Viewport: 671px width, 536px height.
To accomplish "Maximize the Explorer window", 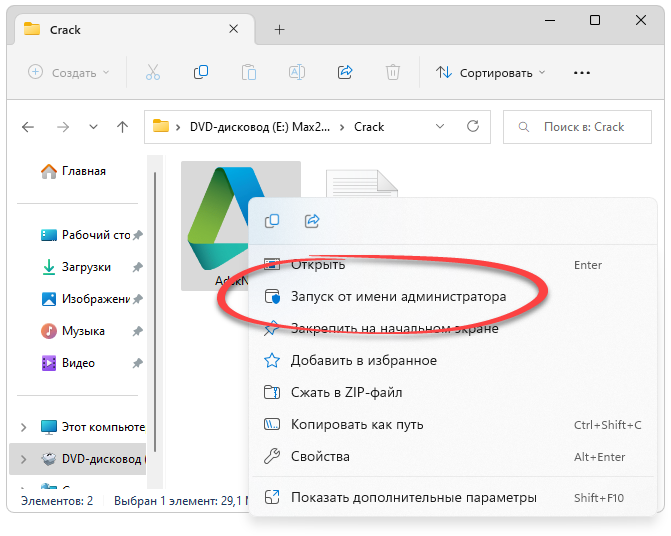I will click(595, 20).
